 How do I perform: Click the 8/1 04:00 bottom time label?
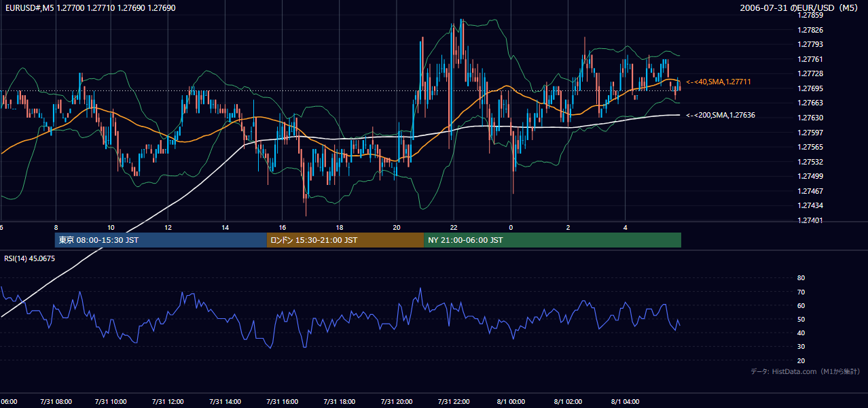[626, 402]
